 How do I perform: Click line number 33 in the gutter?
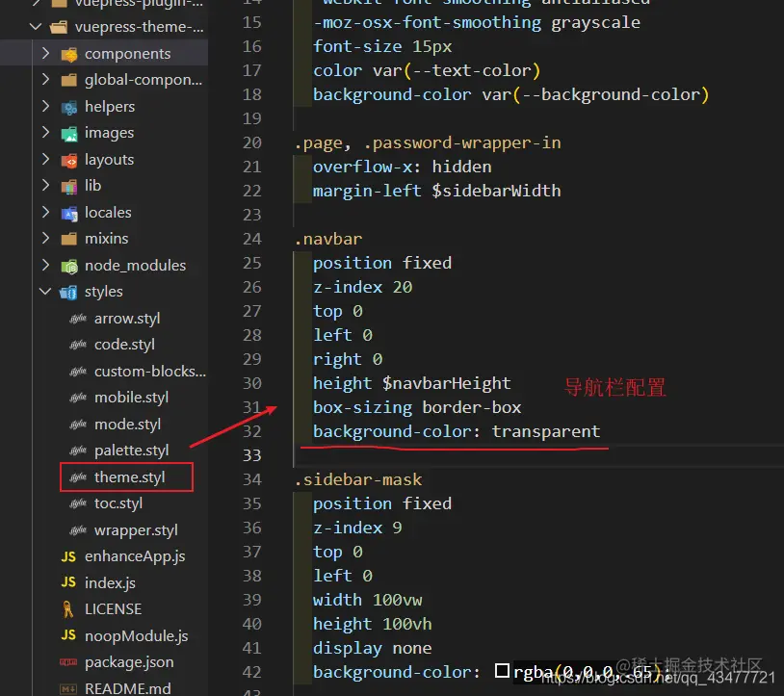(252, 455)
